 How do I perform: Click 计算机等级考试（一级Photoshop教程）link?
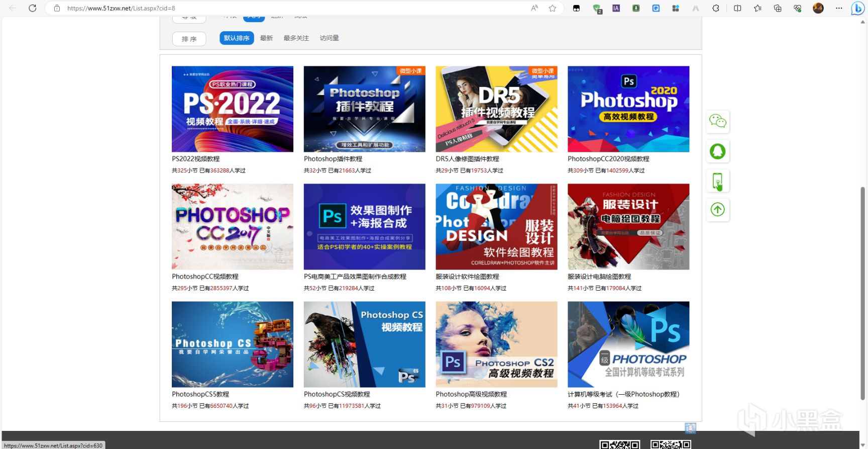point(623,394)
